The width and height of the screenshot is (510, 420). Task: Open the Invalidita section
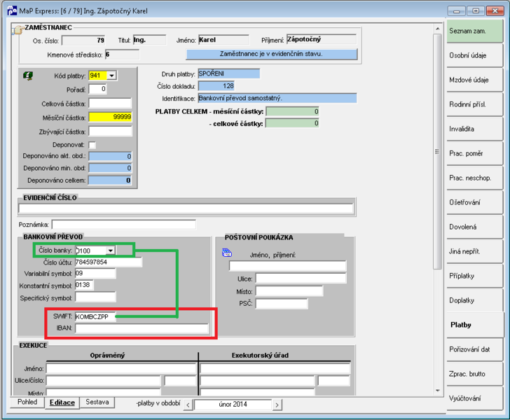[474, 129]
